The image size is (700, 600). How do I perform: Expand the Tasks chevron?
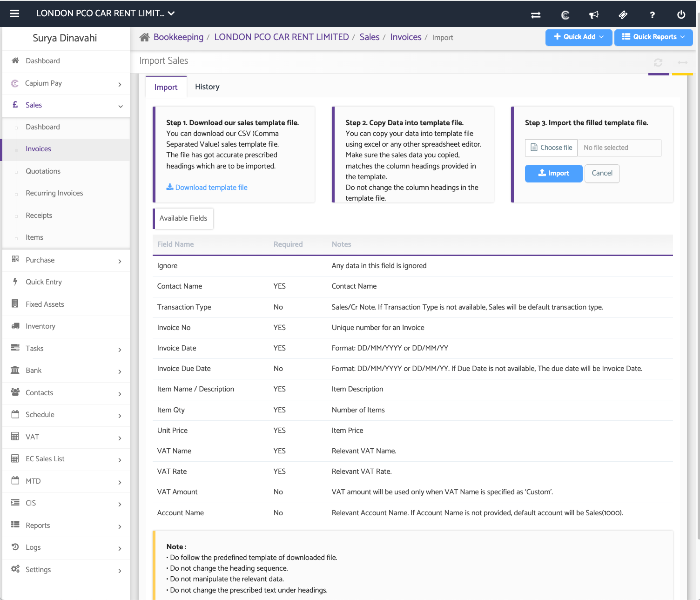coord(120,350)
